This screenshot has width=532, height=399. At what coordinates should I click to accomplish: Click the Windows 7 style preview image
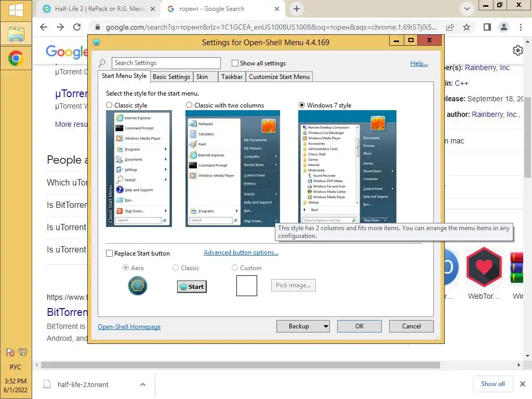pyautogui.click(x=347, y=166)
